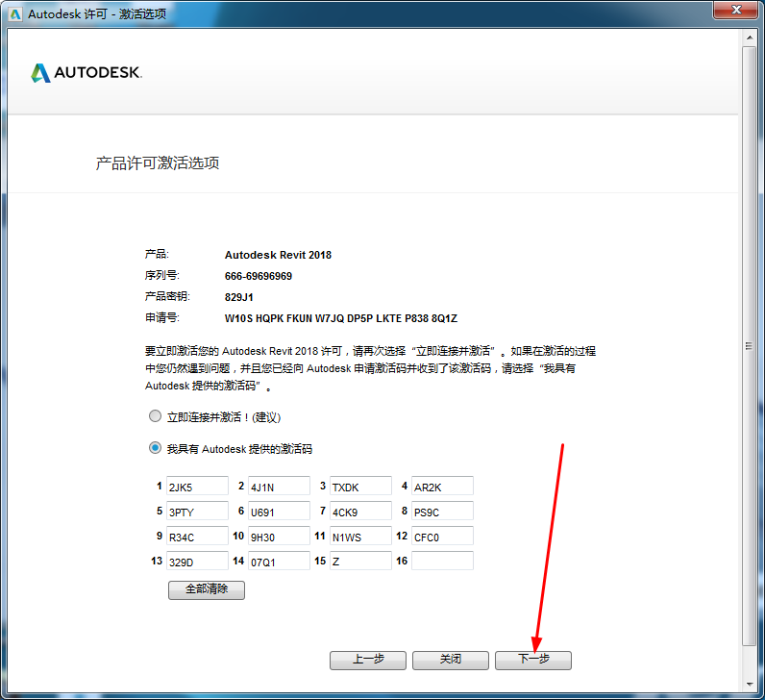
Task: Click activation code field 2 containing 4J1N
Action: [x=279, y=487]
